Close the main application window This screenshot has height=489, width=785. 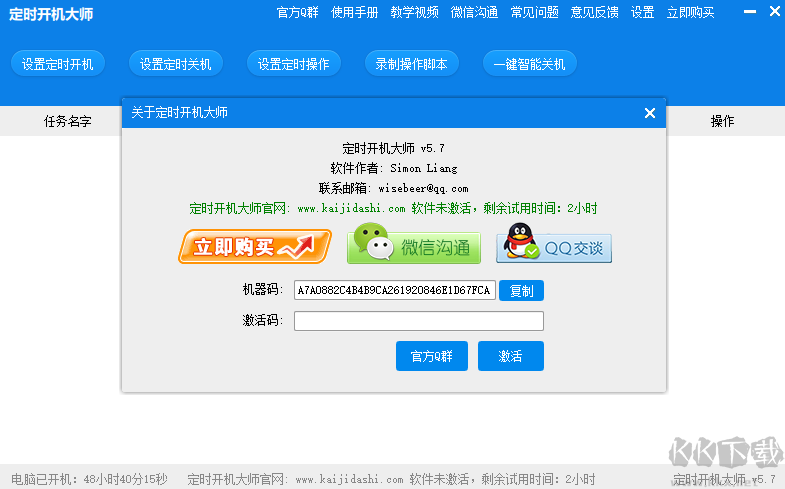pos(774,12)
